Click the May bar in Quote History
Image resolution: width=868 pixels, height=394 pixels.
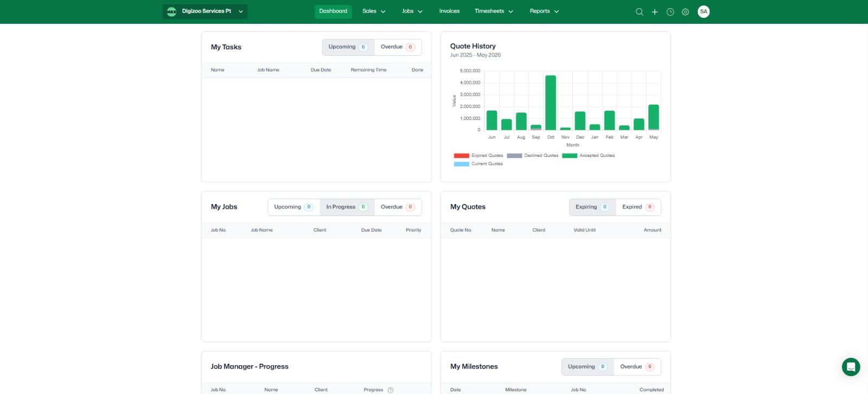coord(654,117)
